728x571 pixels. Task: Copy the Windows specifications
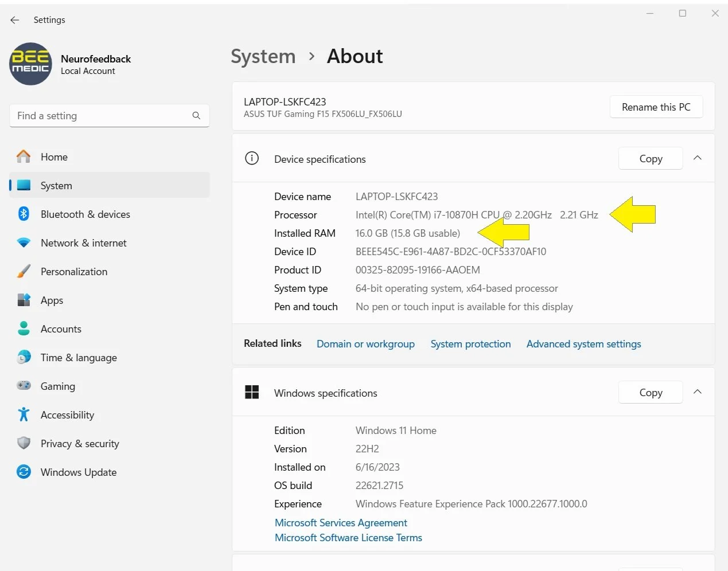(x=651, y=393)
